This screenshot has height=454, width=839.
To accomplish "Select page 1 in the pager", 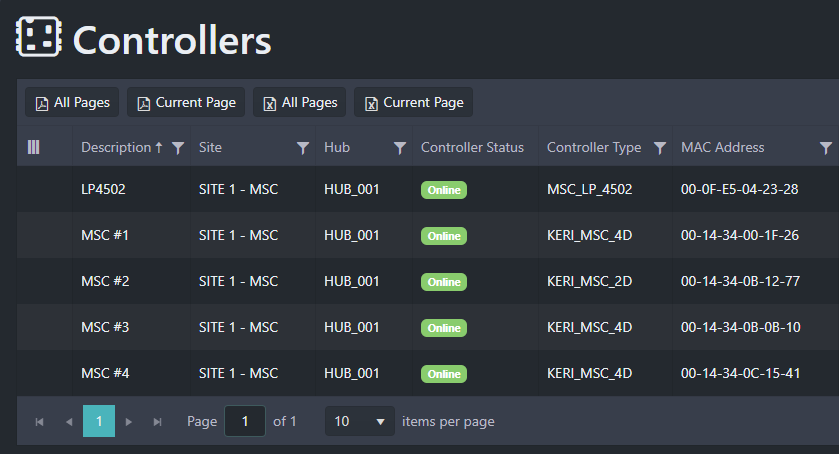I will [x=99, y=422].
